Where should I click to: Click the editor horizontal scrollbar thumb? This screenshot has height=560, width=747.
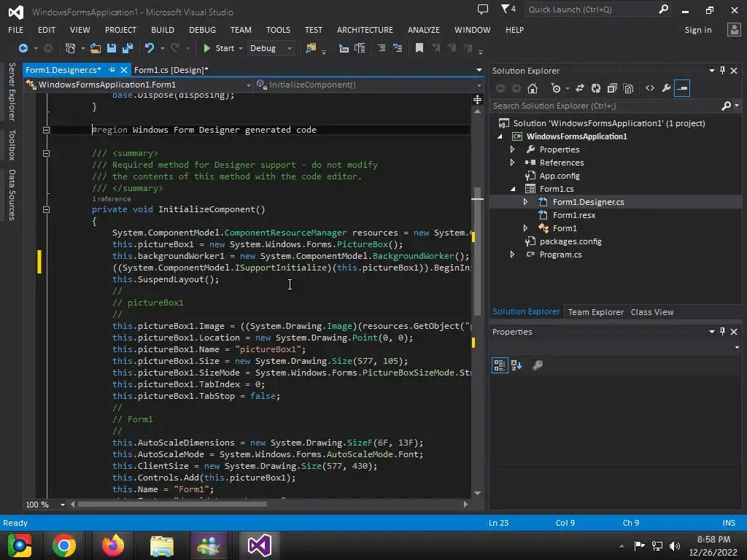[172, 505]
